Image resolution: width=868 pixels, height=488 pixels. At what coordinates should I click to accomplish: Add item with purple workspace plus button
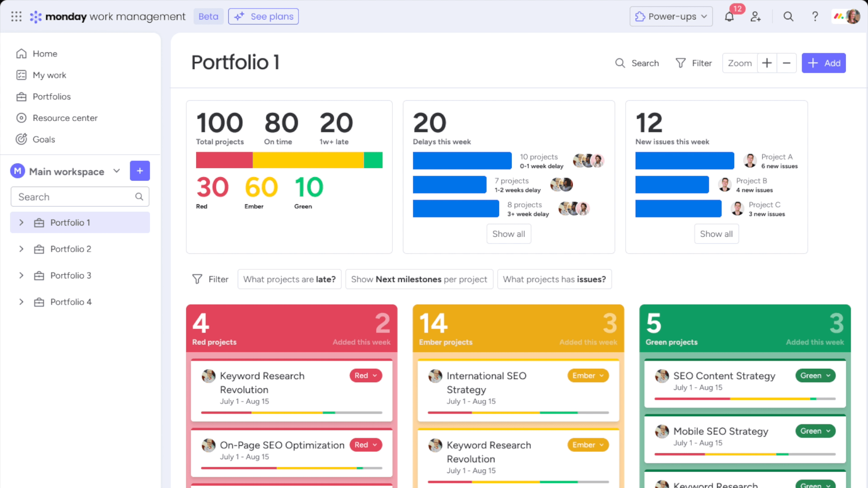pyautogui.click(x=140, y=171)
